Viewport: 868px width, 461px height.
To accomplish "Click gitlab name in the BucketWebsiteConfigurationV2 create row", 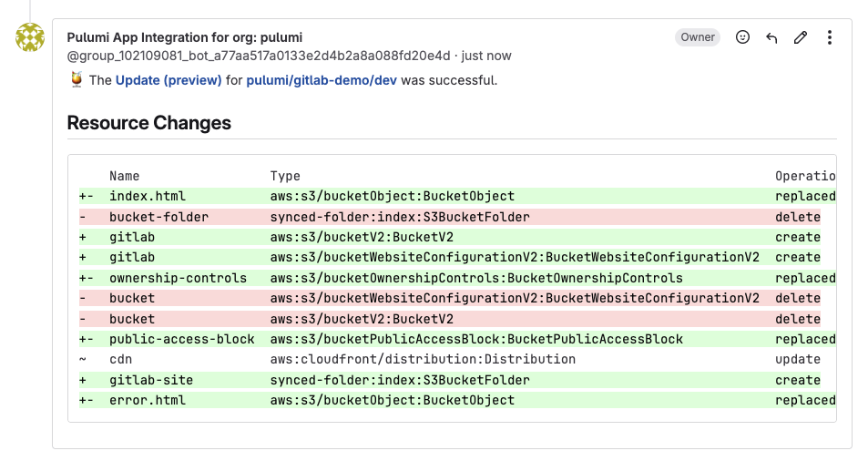I will pyautogui.click(x=132, y=257).
